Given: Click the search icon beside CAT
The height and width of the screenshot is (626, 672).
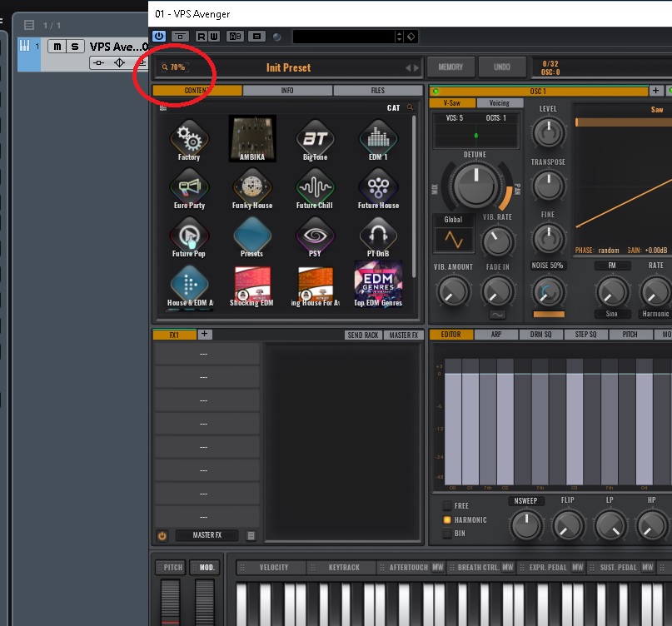Looking at the screenshot, I should [411, 107].
